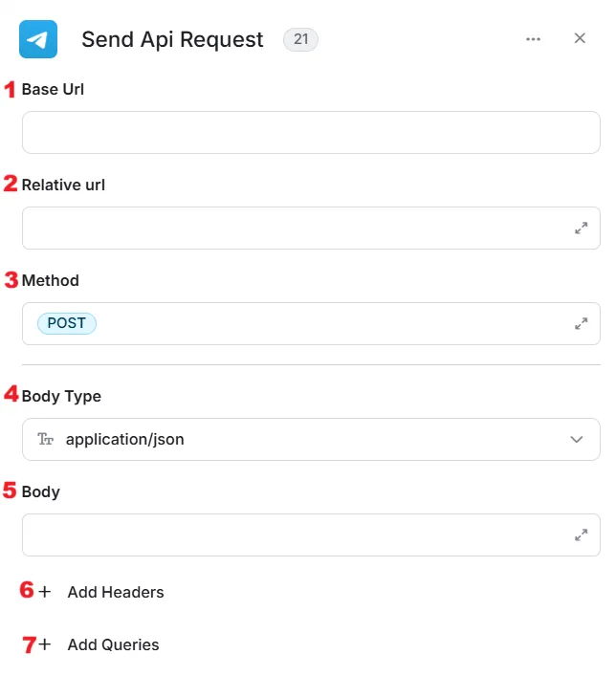
Task: Click the Send Api Request title
Action: pos(172,39)
